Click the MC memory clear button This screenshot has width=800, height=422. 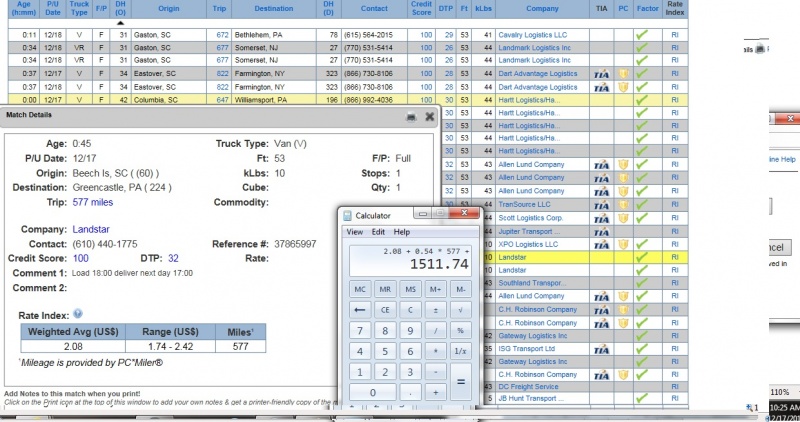(x=360, y=289)
